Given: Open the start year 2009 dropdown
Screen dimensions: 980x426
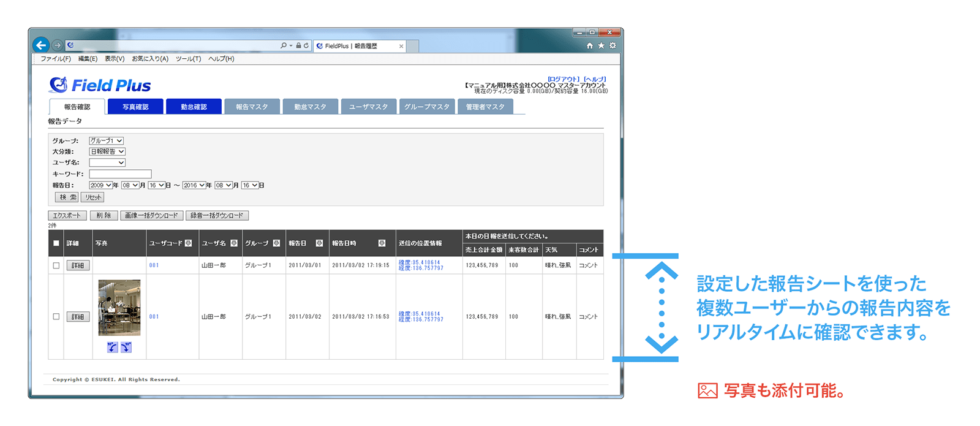Looking at the screenshot, I should (x=101, y=185).
